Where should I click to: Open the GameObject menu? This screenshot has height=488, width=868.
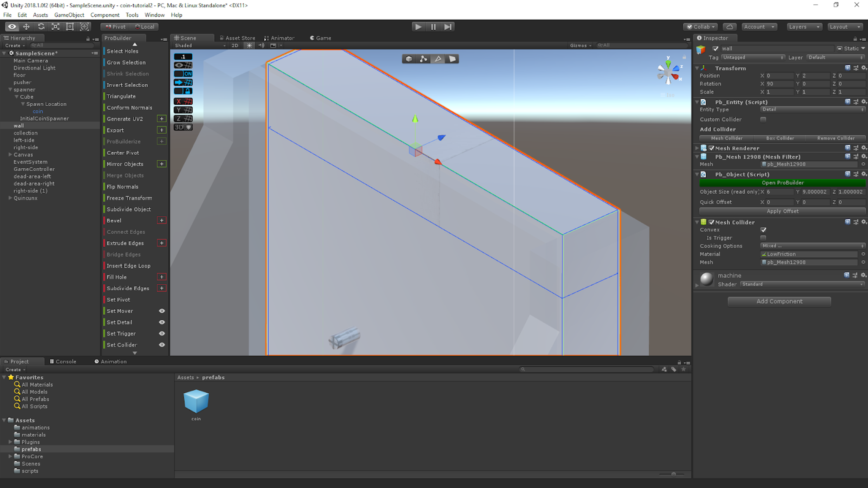tap(69, 15)
